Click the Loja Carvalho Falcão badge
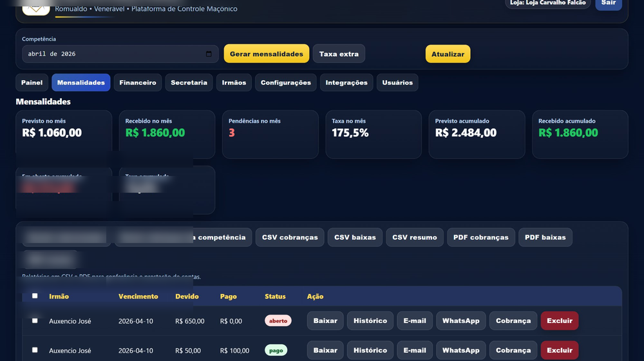644x361 pixels. coord(547,3)
